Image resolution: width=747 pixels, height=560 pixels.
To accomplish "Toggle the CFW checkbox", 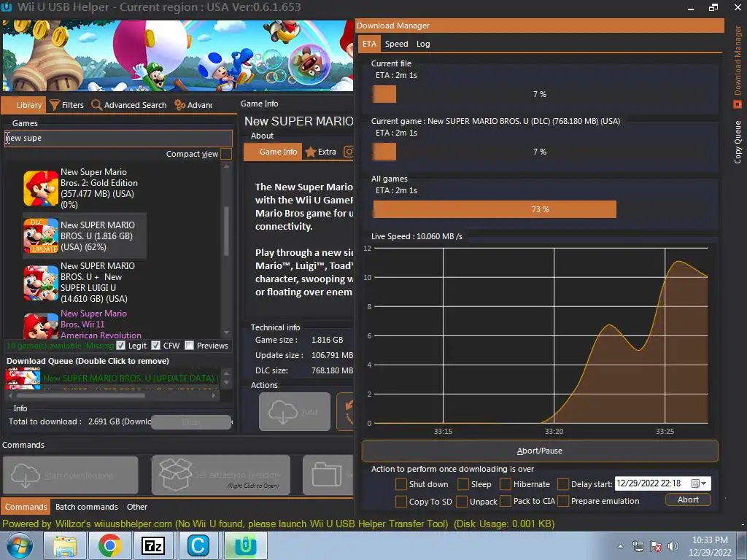I will (156, 346).
